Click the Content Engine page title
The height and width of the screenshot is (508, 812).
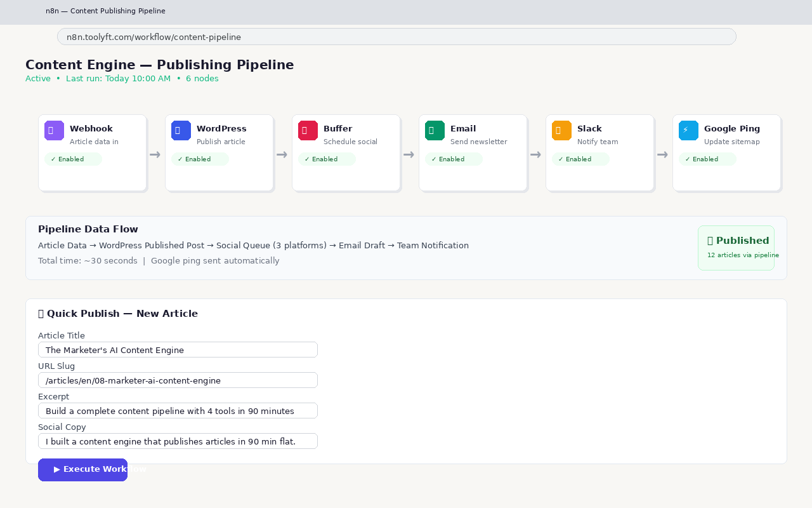tap(160, 65)
